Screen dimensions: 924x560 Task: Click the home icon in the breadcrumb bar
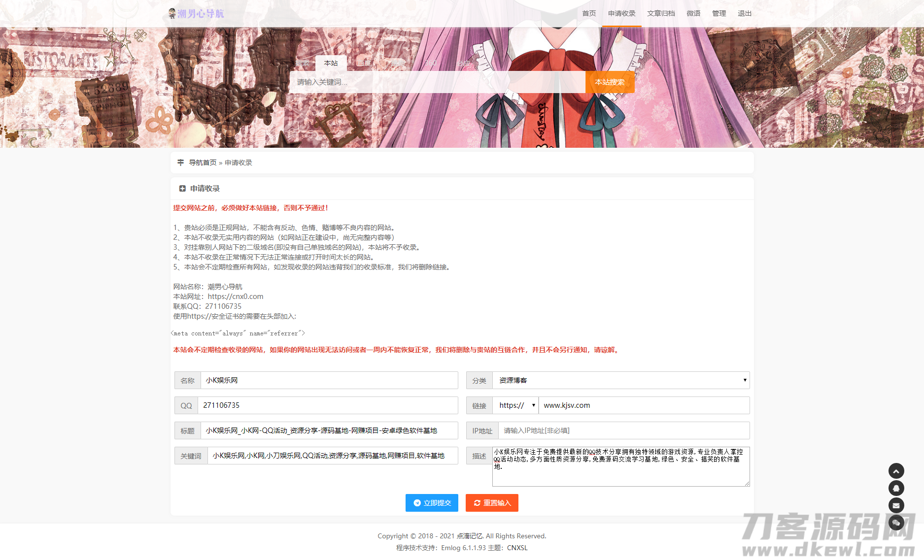(x=180, y=162)
